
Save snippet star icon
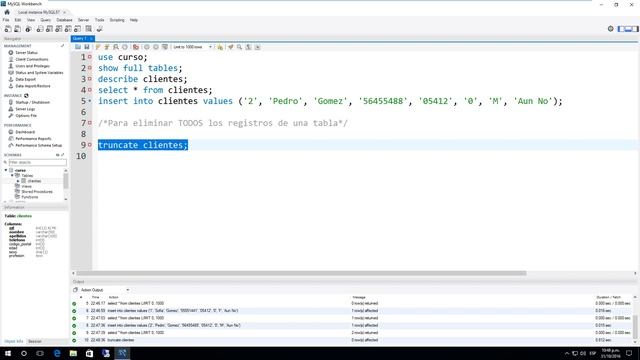220,47
